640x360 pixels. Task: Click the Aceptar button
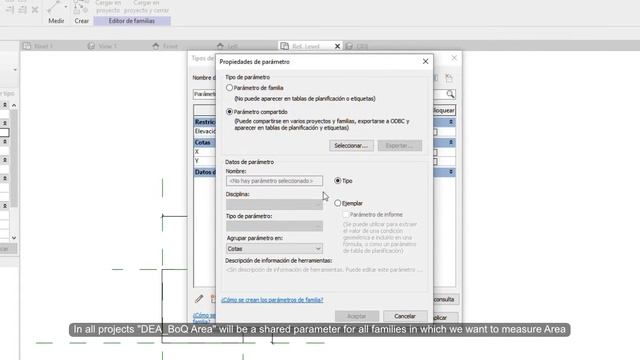[357, 316]
